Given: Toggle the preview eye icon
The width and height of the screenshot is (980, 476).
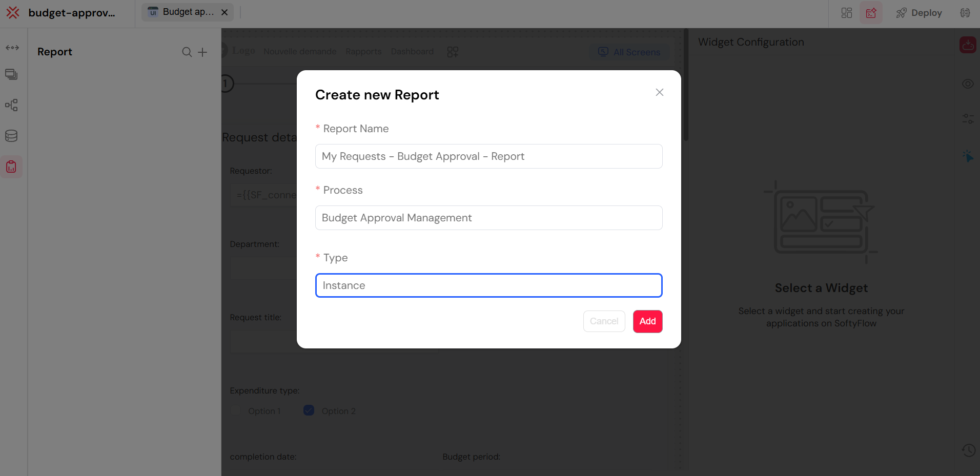Looking at the screenshot, I should [968, 84].
